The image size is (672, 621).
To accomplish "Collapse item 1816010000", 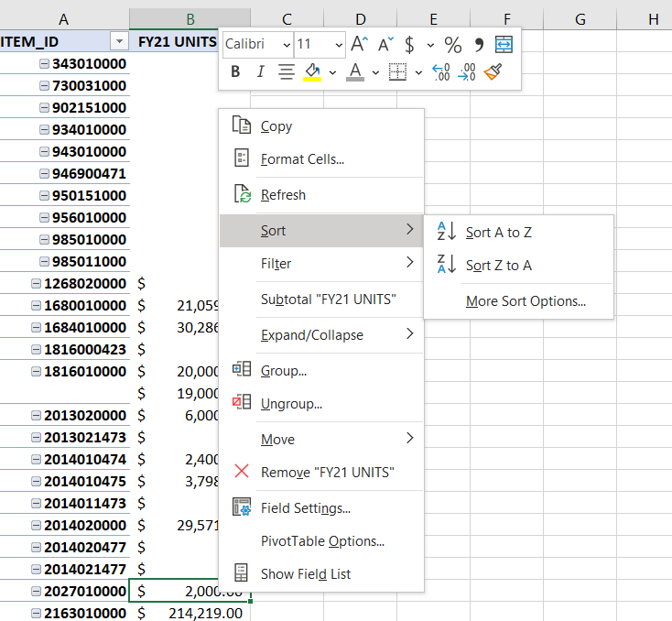I will pyautogui.click(x=36, y=371).
